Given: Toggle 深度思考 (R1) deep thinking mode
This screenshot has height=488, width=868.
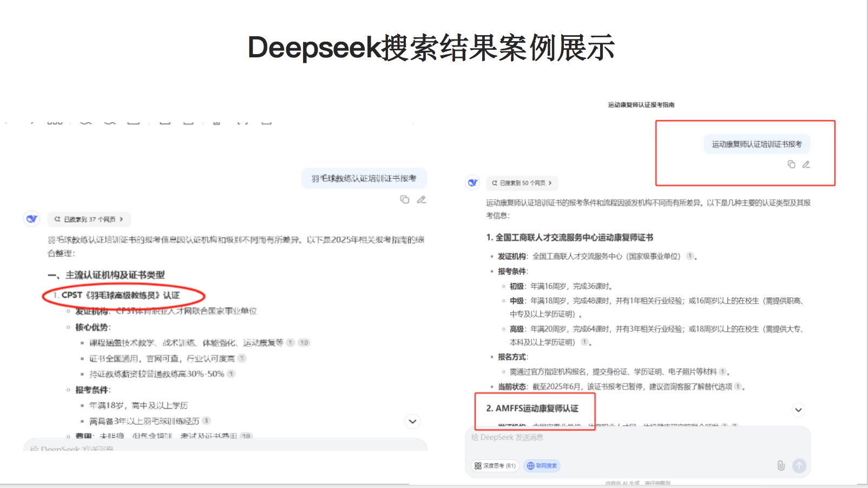Looking at the screenshot, I should (495, 466).
